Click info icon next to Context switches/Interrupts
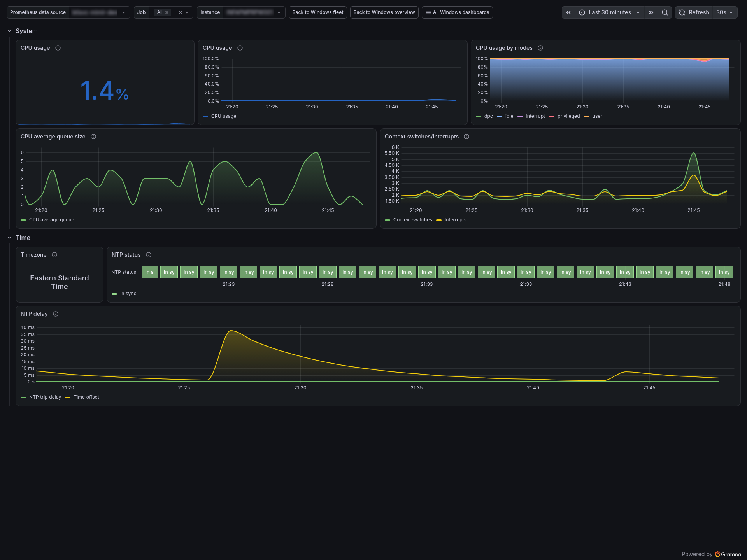 (x=466, y=136)
